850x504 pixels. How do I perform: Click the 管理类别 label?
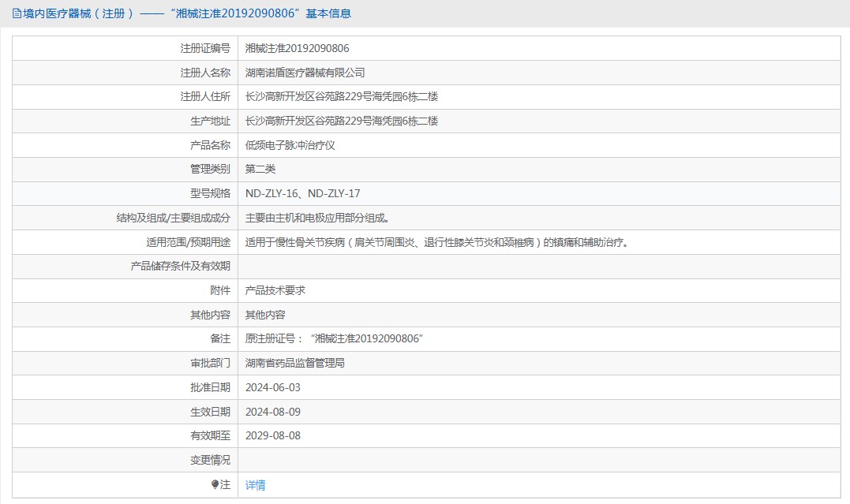(211, 169)
